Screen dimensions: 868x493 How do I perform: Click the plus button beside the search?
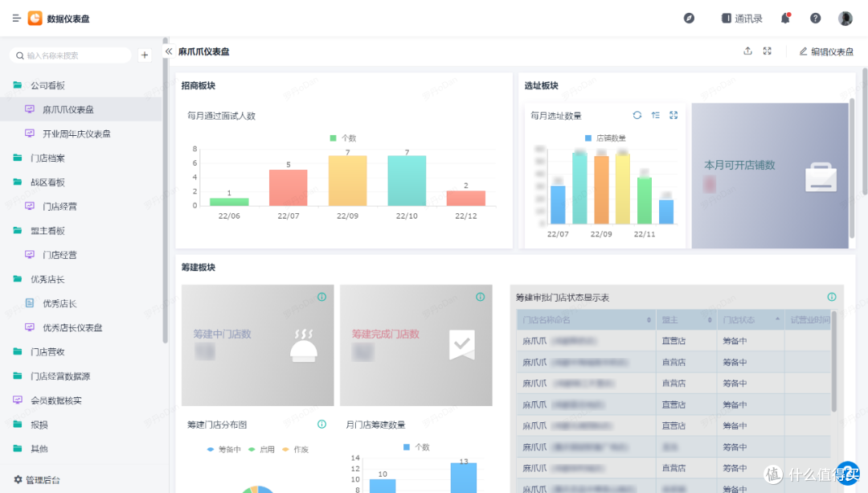point(145,55)
